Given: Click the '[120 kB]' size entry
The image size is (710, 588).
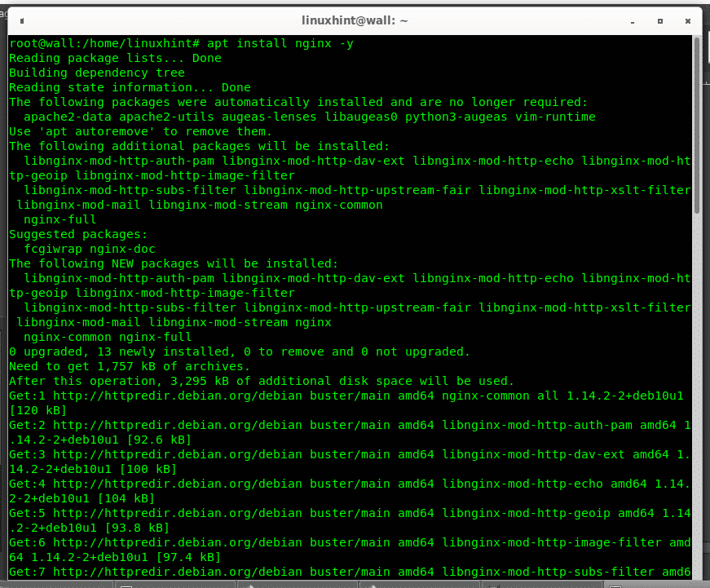Looking at the screenshot, I should [38, 410].
